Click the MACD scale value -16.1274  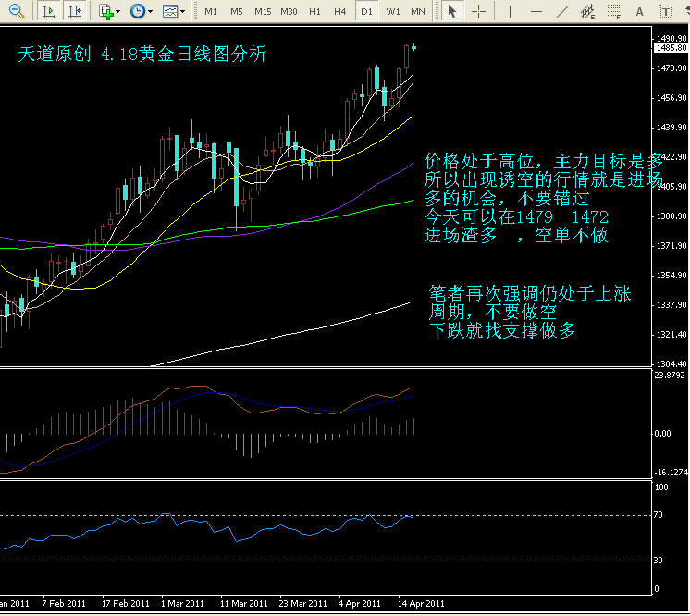[671, 472]
